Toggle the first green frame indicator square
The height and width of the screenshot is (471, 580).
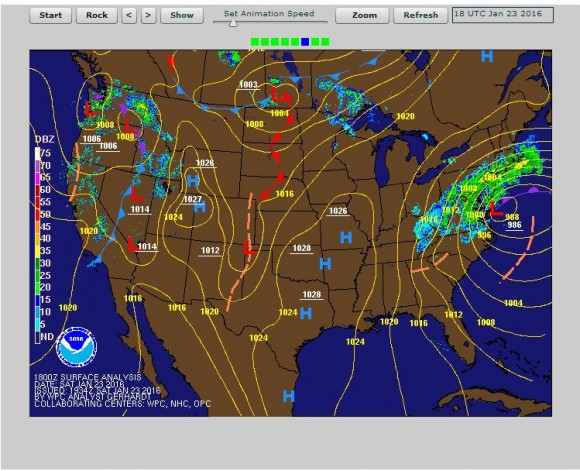254,42
